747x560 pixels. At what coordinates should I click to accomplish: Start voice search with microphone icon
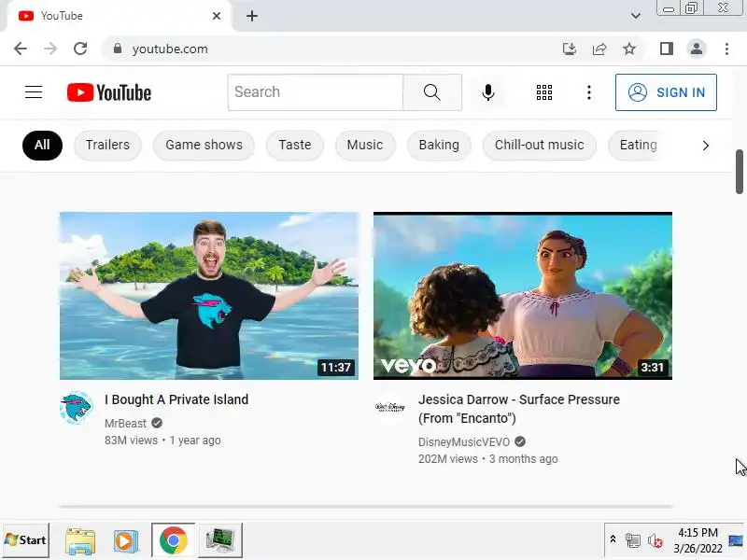(x=487, y=92)
